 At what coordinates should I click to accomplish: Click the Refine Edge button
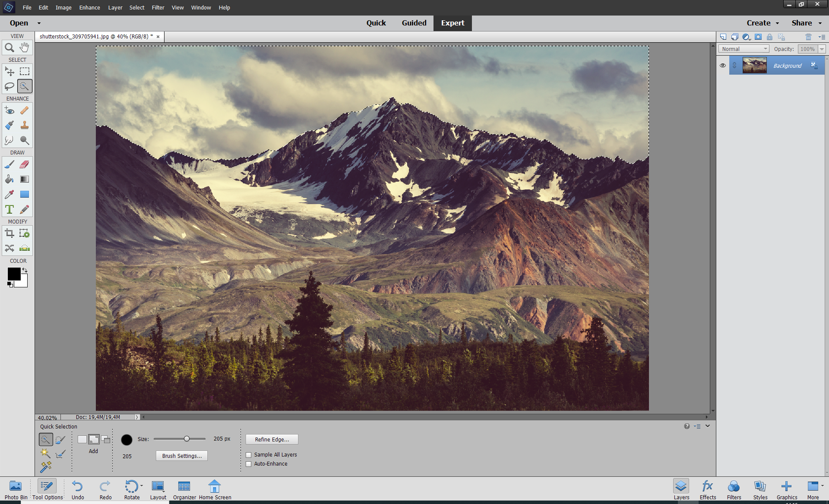[x=272, y=439]
